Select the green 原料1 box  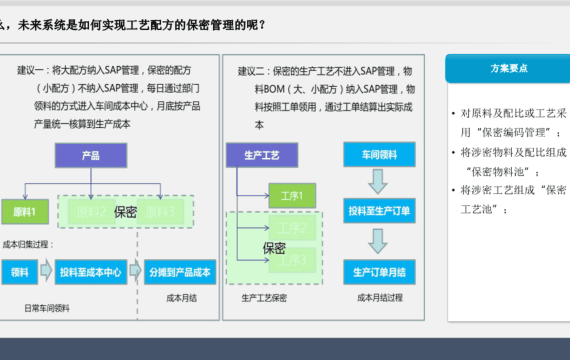click(x=25, y=211)
